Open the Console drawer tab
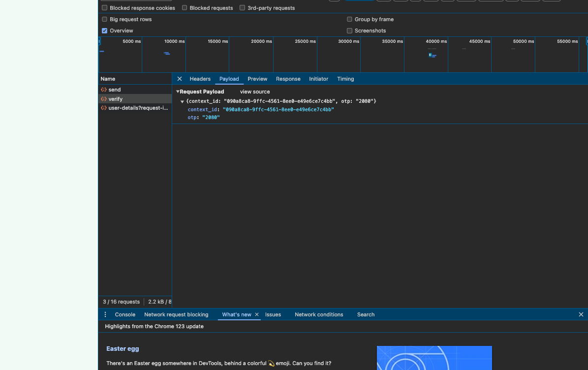The image size is (588, 370). [x=125, y=314]
